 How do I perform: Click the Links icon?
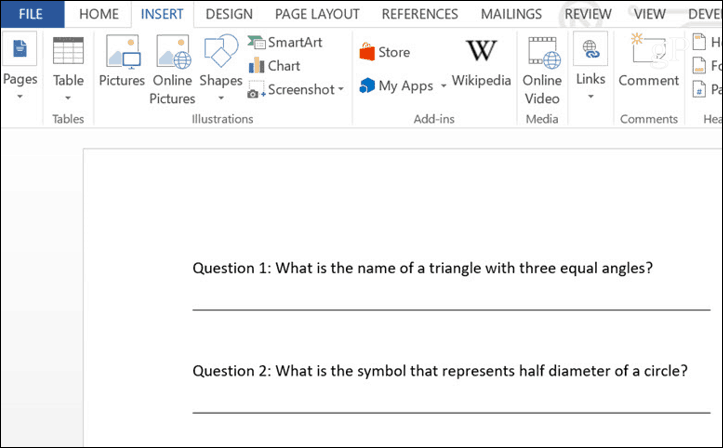(x=591, y=49)
